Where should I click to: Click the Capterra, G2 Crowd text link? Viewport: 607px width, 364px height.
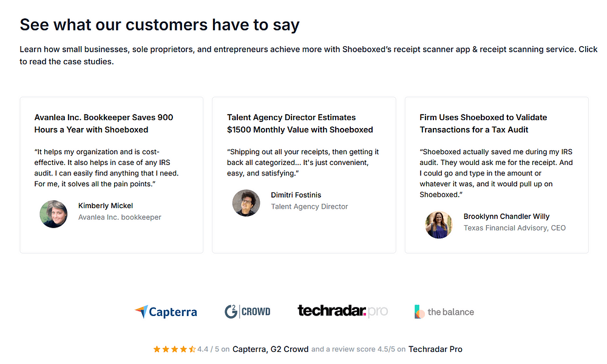[x=270, y=349]
